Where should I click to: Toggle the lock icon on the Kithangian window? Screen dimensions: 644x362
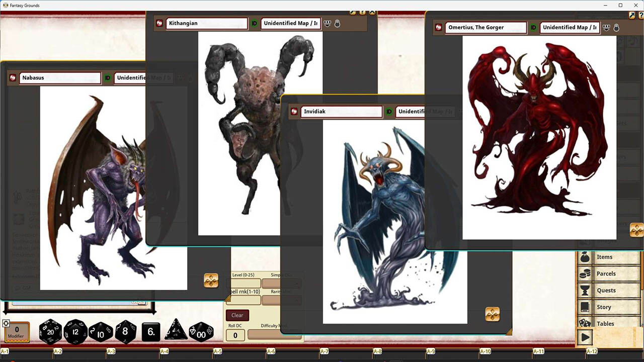tap(337, 23)
